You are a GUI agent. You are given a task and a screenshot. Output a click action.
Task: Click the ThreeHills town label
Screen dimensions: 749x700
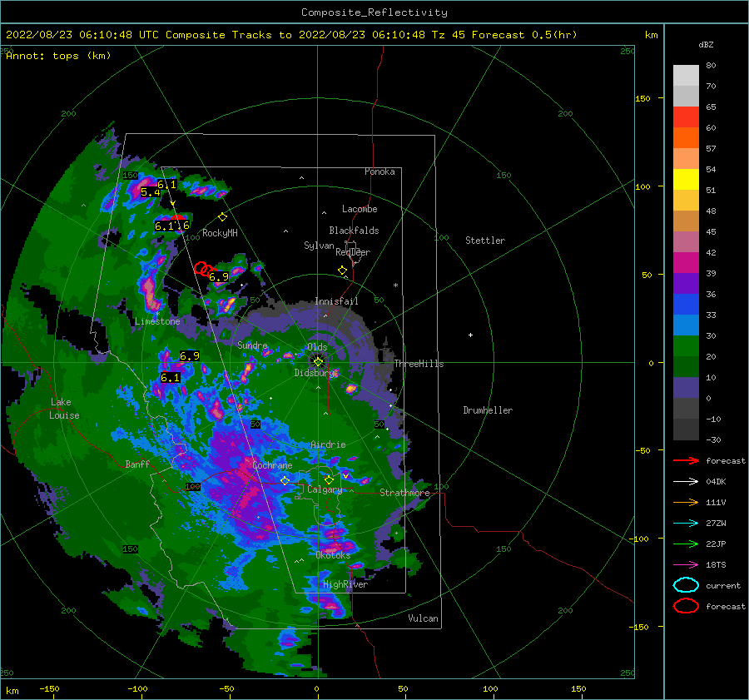pos(419,364)
